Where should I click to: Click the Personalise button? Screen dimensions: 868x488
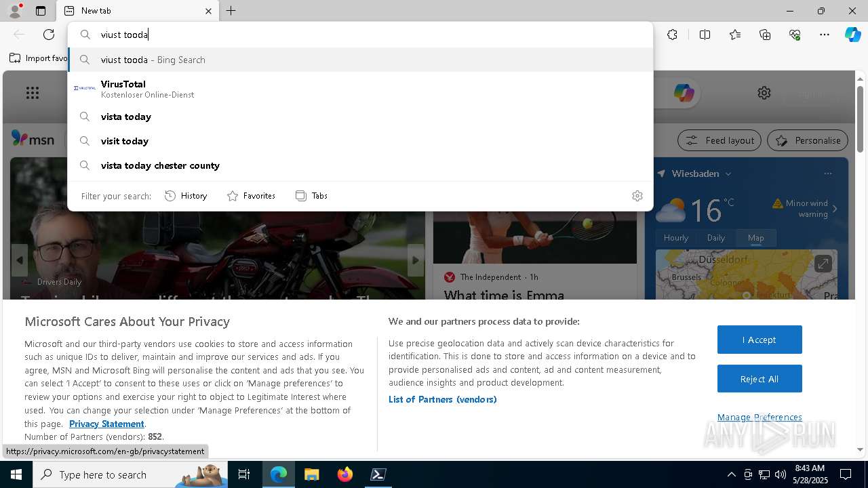[808, 140]
